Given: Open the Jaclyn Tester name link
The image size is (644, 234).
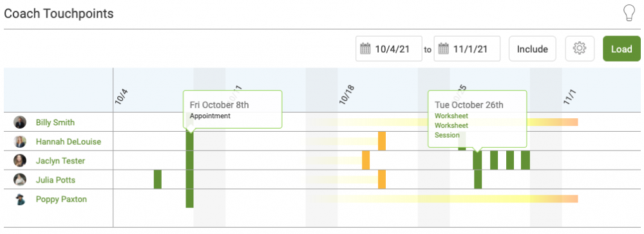Looking at the screenshot, I should pyautogui.click(x=61, y=161).
